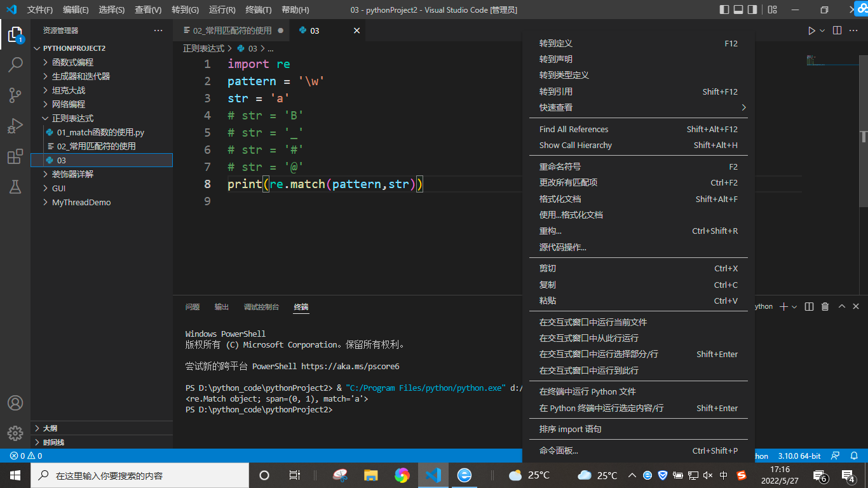Kill terminal using trash icon
The image size is (868, 488).
(825, 306)
